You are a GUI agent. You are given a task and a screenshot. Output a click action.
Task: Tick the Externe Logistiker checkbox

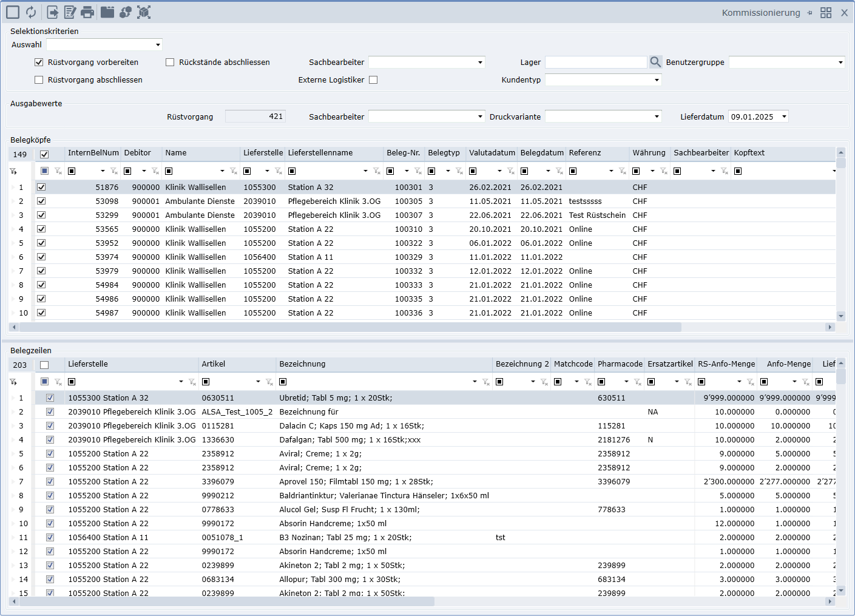coord(373,80)
